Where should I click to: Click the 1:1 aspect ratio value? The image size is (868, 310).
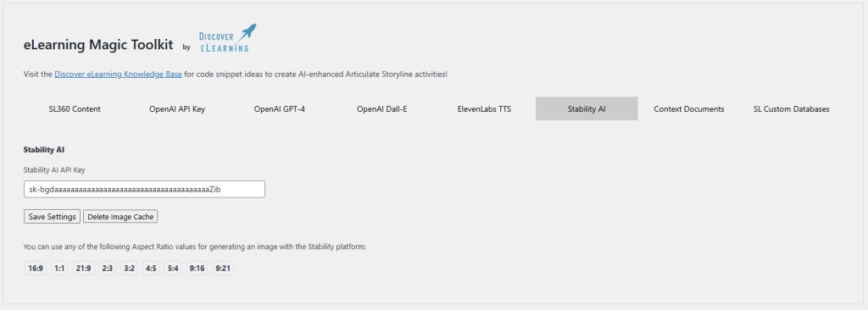tap(60, 268)
